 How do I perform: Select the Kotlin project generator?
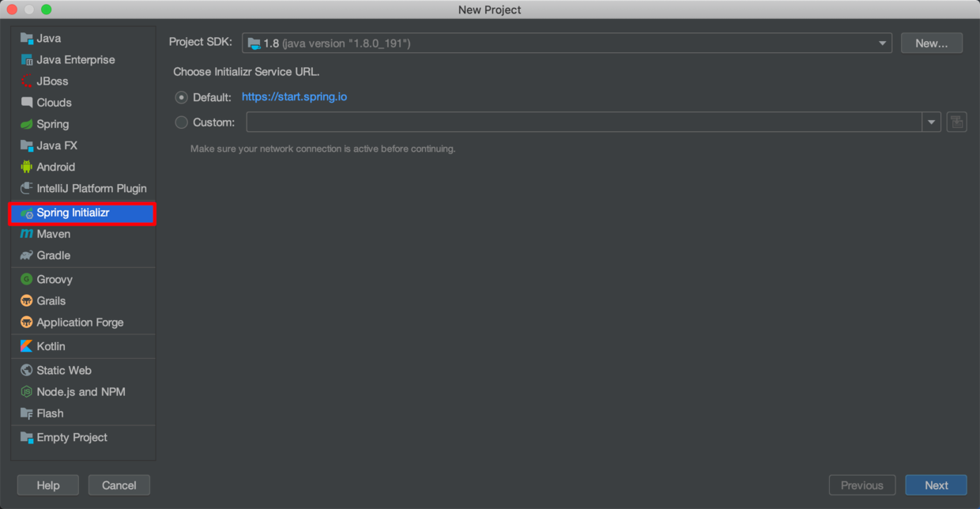(49, 346)
